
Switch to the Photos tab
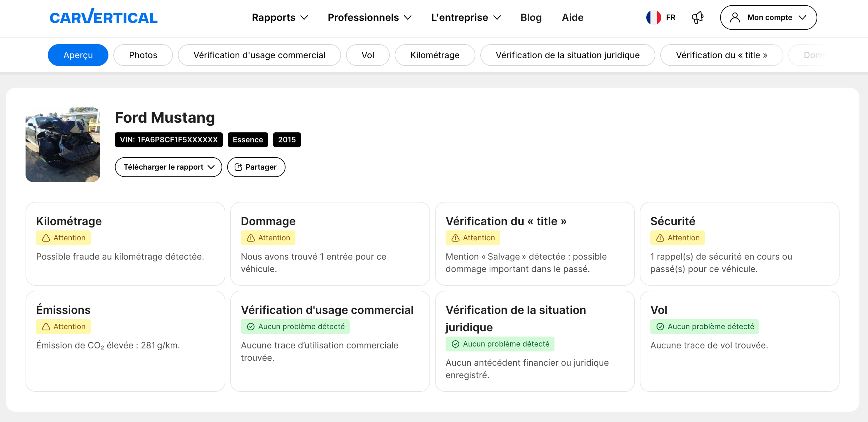[143, 55]
